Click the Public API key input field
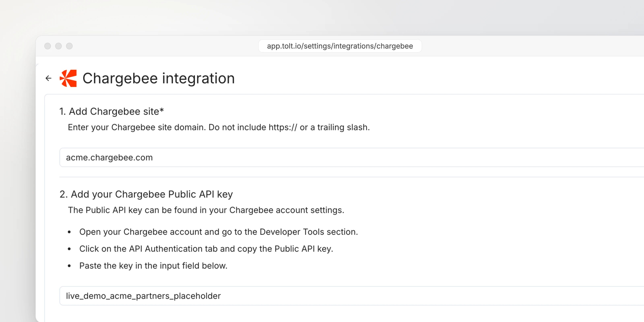The height and width of the screenshot is (322, 644). (352, 296)
